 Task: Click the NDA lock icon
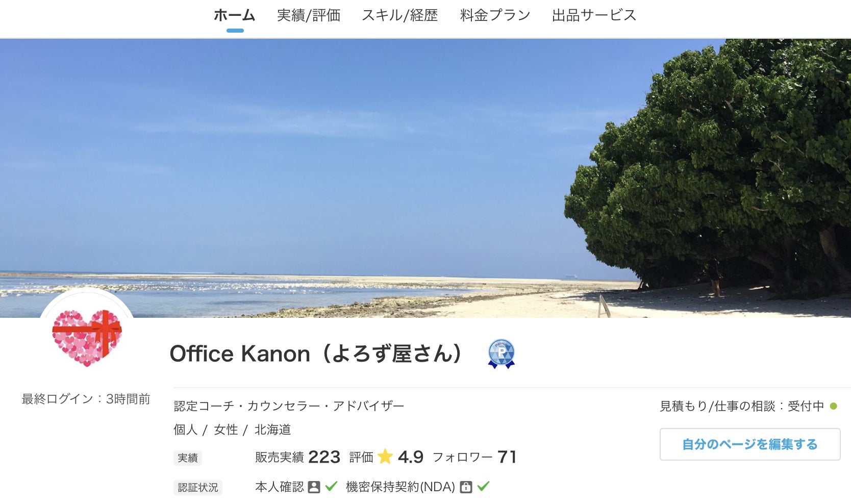coord(466,487)
